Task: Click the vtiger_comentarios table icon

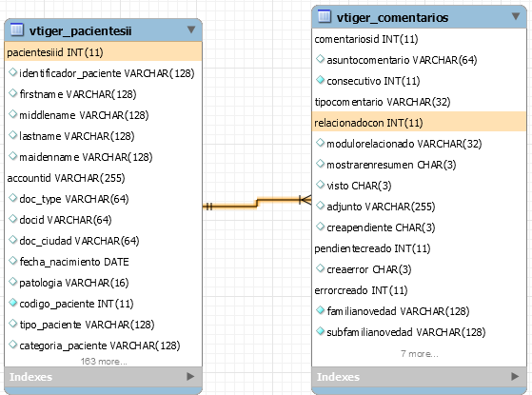Action: [324, 16]
